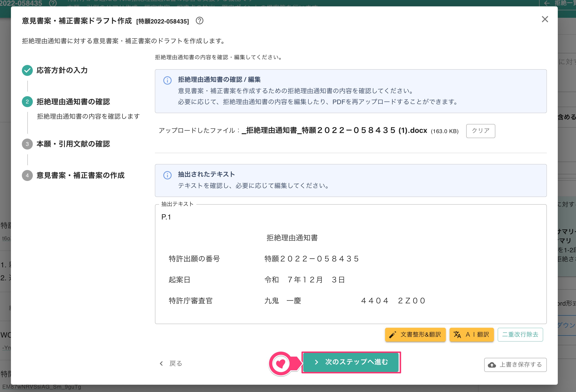
Task: Proceed with 次のステップへ進む
Action: [351, 362]
